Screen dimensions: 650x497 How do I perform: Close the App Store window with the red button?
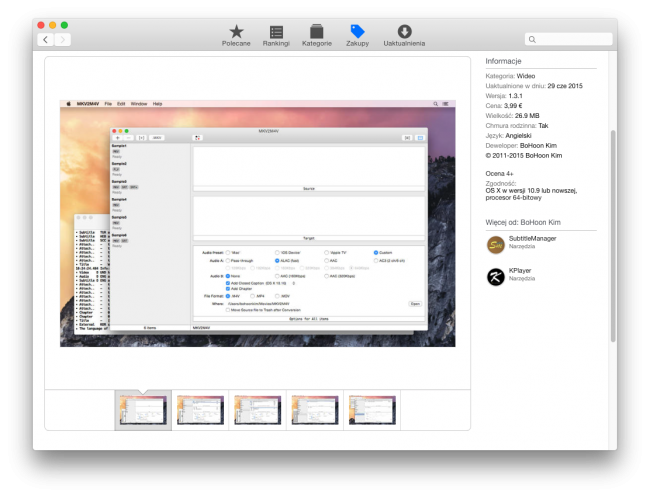41,25
